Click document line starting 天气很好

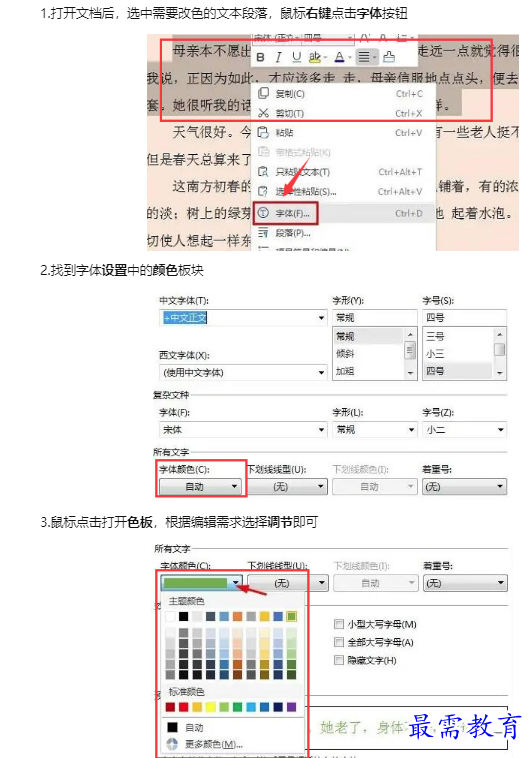tap(212, 132)
